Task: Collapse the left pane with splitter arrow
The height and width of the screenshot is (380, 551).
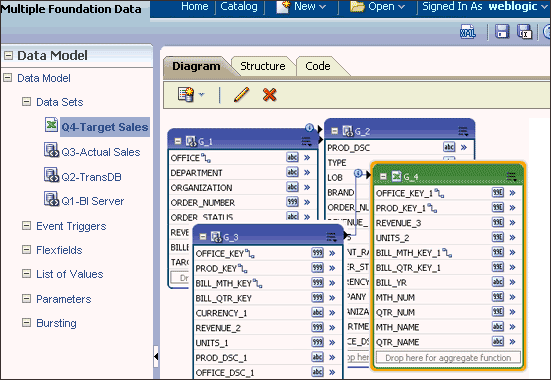Action: [x=156, y=356]
